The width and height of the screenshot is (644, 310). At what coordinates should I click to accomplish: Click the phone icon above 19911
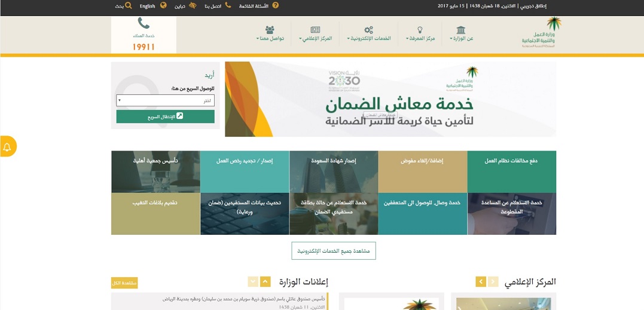(x=144, y=23)
